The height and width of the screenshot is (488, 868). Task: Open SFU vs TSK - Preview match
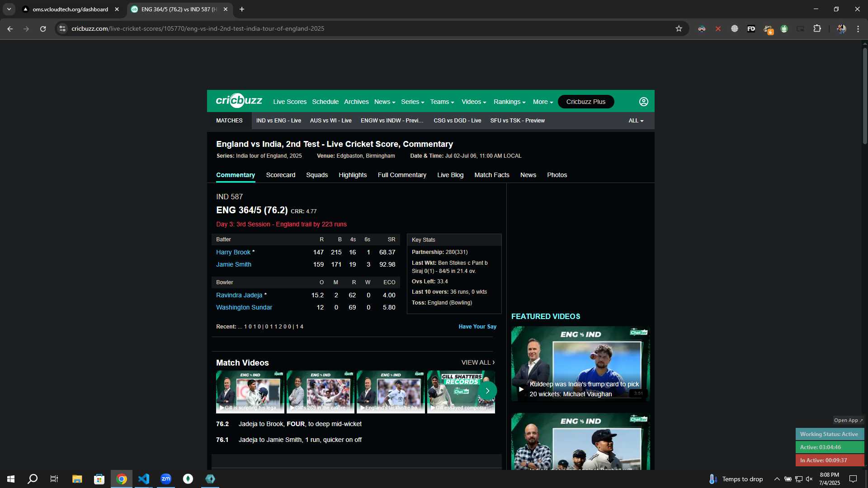pos(517,121)
